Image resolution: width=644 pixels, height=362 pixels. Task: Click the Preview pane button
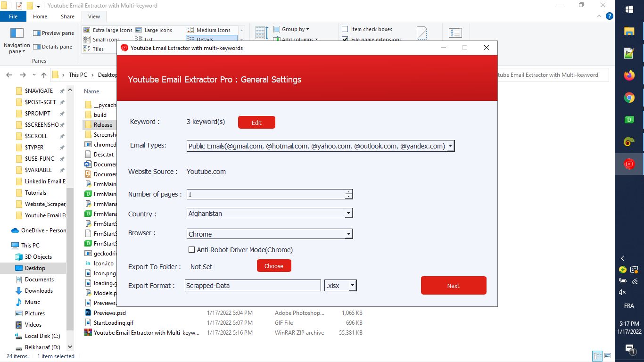[x=53, y=33]
